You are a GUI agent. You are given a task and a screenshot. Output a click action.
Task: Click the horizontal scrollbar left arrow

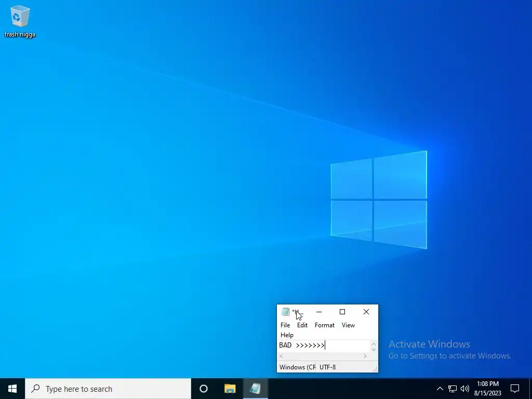pos(281,356)
